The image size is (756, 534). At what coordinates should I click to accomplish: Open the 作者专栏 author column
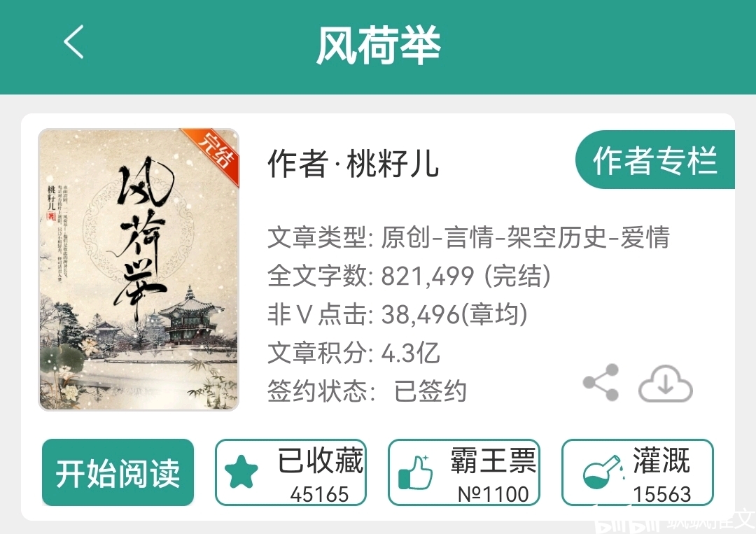pos(654,160)
